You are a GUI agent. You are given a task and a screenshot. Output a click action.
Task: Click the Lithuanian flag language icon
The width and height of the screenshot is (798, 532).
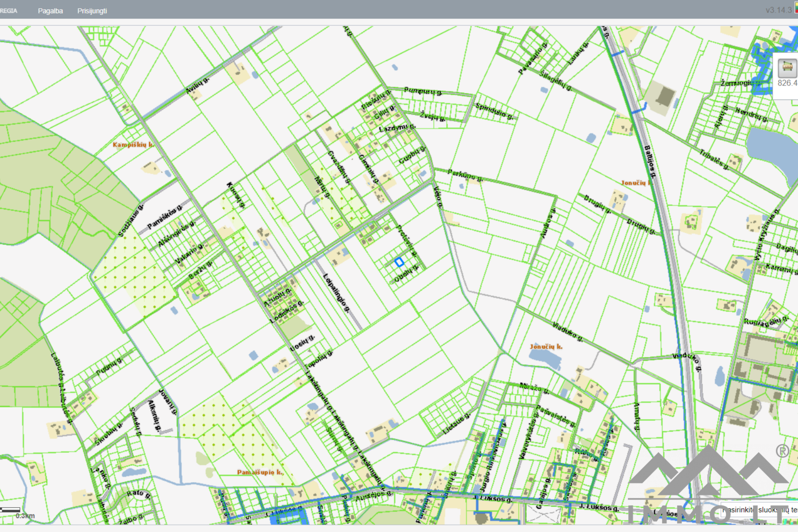796,8
